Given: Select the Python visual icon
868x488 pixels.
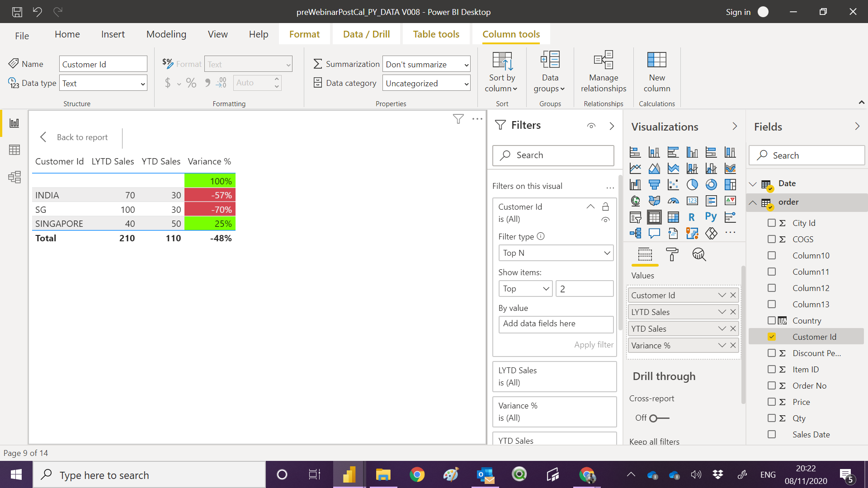Looking at the screenshot, I should (x=711, y=217).
